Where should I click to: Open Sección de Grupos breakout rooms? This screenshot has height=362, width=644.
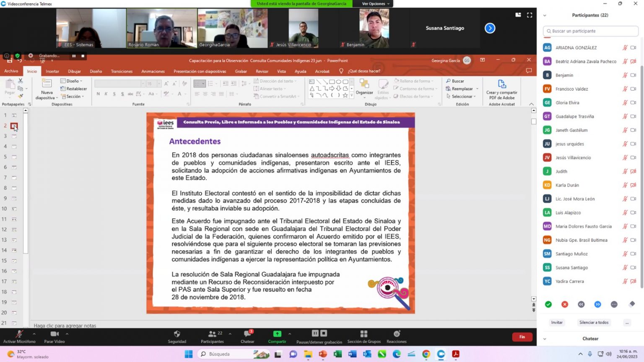[x=364, y=334]
